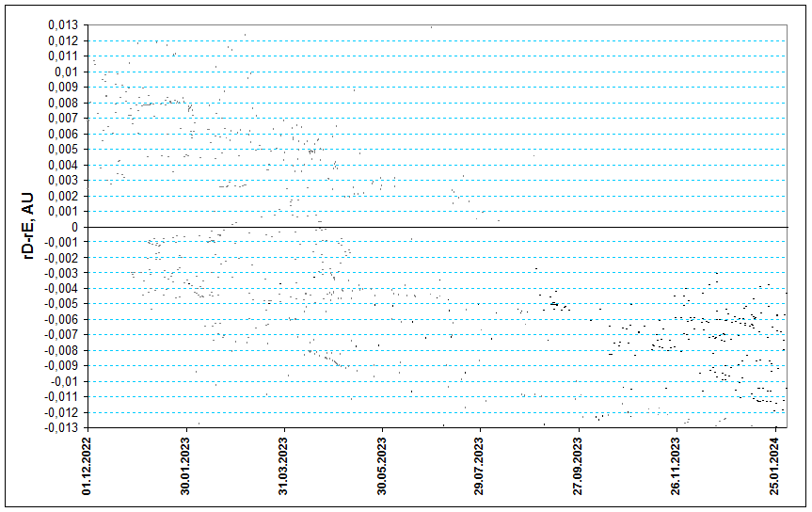Select the y-axis label 0,008

[x=63, y=103]
